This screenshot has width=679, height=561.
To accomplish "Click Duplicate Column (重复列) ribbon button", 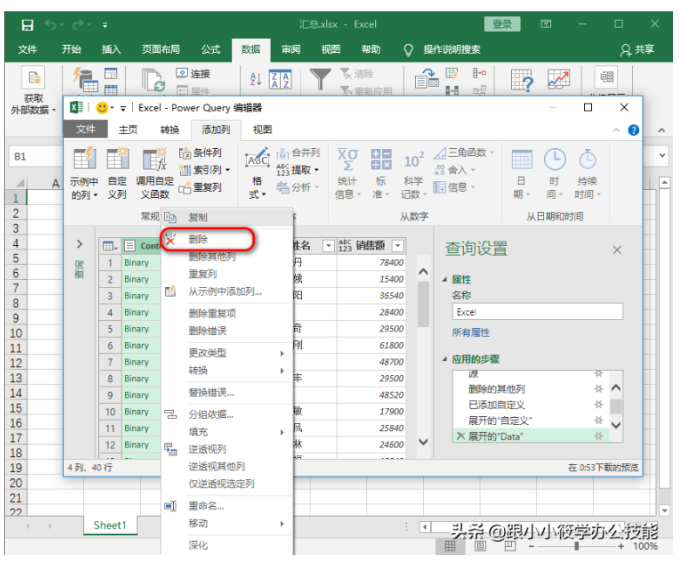I will 200,187.
